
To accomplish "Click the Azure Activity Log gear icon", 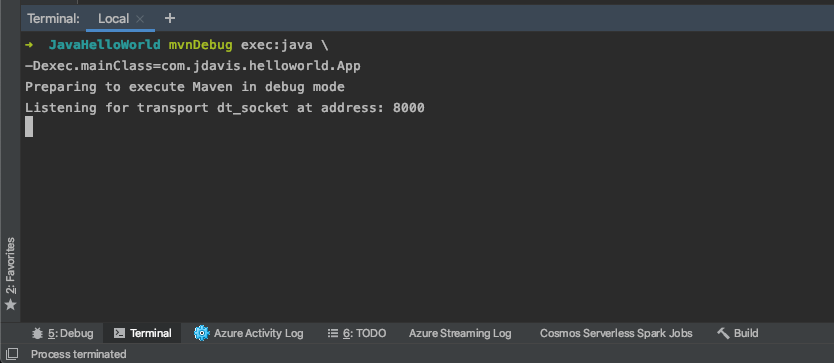I will (202, 333).
